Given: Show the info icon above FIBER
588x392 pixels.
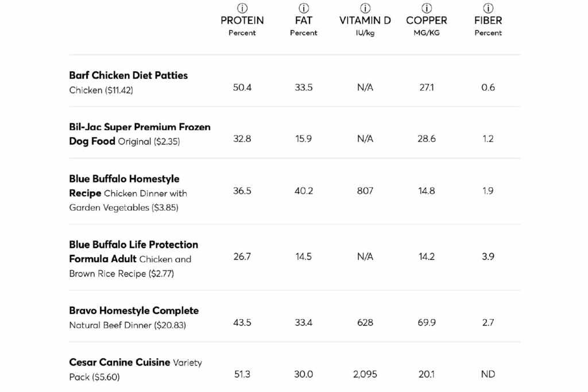Looking at the screenshot, I should [x=488, y=8].
